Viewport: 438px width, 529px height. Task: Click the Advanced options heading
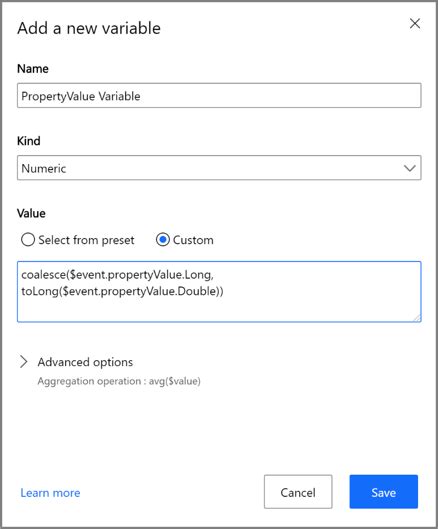85,362
